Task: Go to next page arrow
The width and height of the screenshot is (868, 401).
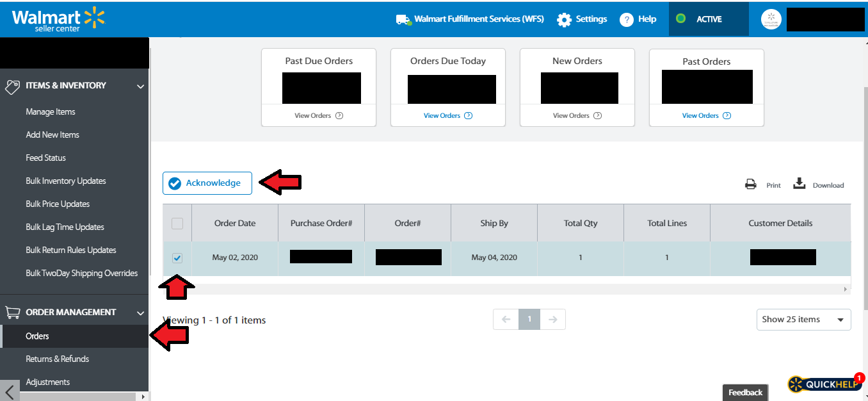Action: 553,319
